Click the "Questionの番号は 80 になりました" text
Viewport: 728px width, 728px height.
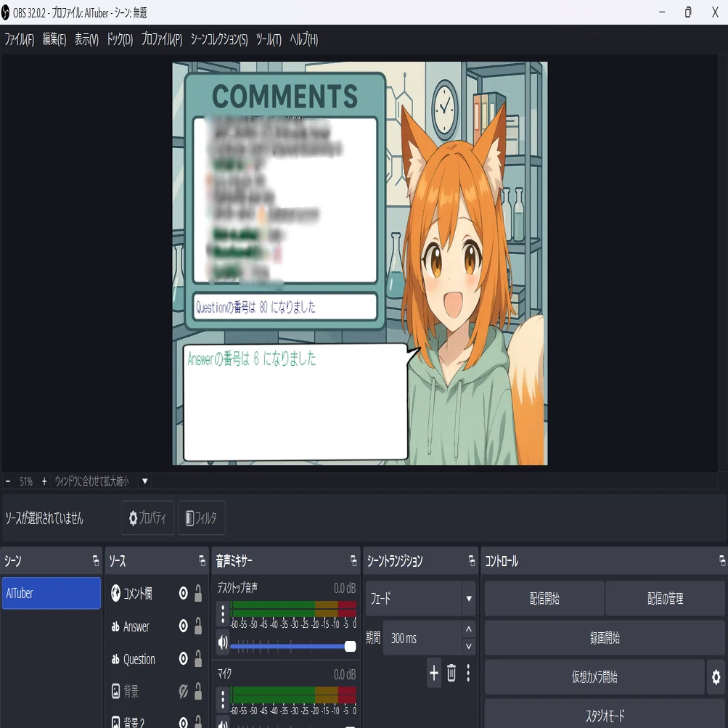point(255,307)
